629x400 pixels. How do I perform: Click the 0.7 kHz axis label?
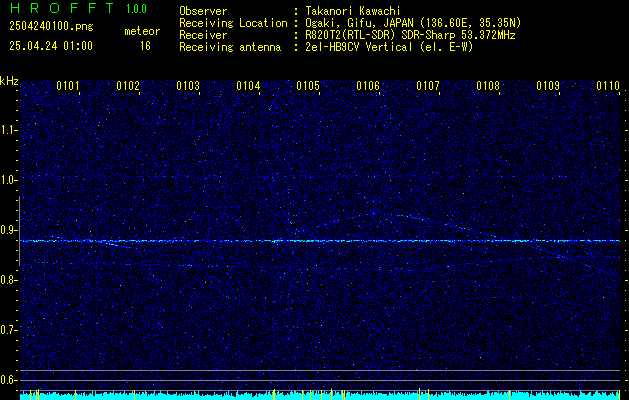click(x=7, y=330)
